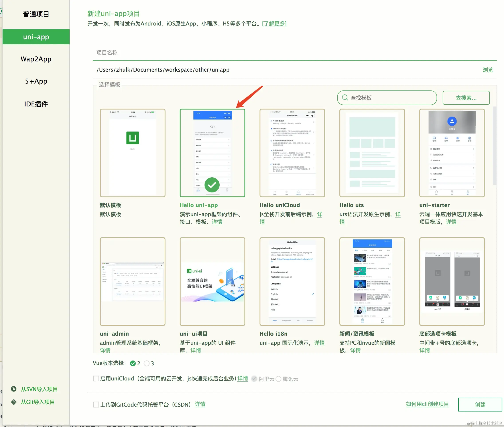Choose Vue version 3 radio

coord(147,363)
